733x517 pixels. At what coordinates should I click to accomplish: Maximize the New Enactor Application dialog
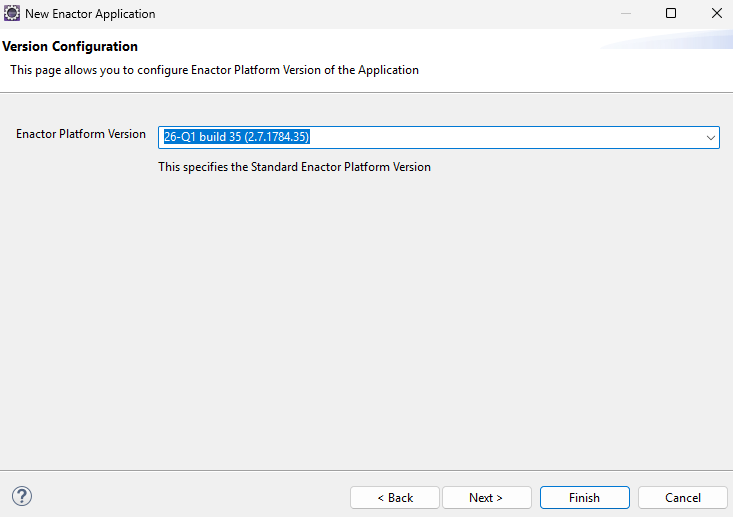click(671, 14)
